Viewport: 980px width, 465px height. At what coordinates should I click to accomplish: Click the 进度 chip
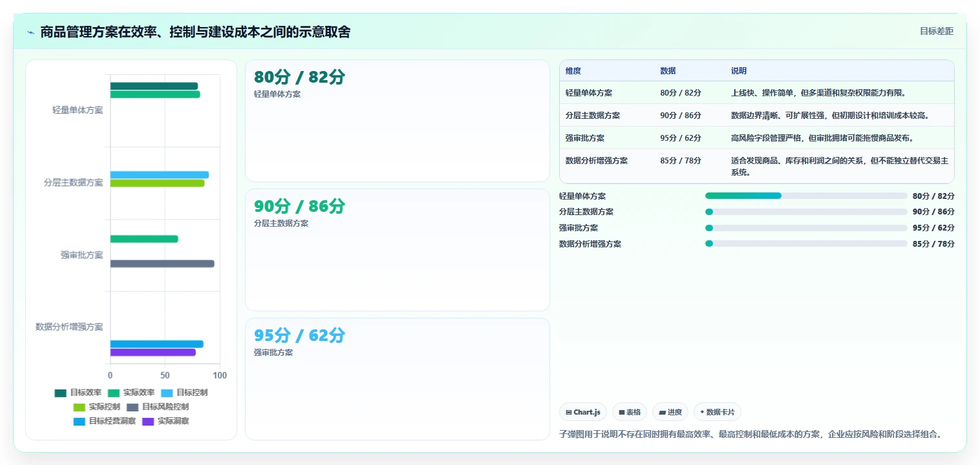point(670,412)
